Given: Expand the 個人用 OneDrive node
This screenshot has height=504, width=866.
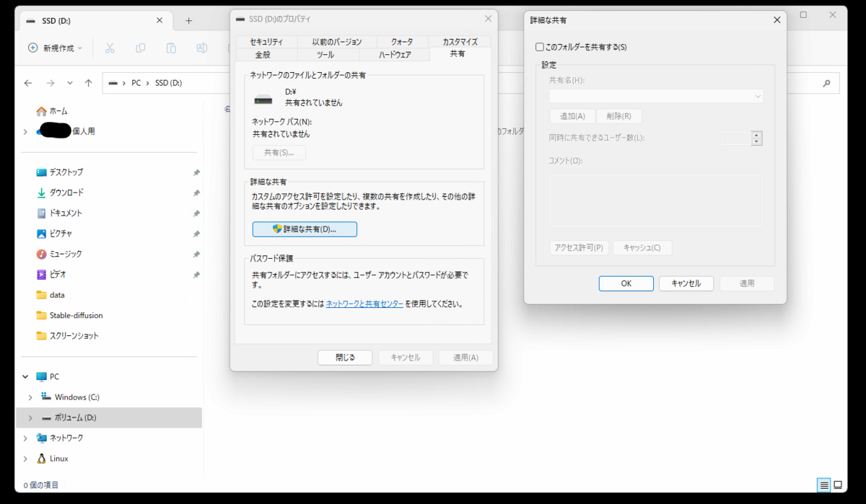Looking at the screenshot, I should (x=25, y=131).
